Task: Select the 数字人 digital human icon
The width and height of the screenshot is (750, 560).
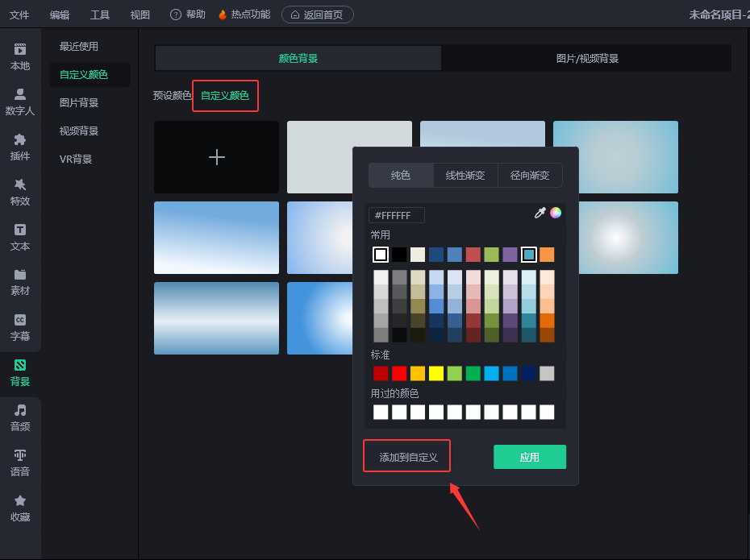Action: 20,102
